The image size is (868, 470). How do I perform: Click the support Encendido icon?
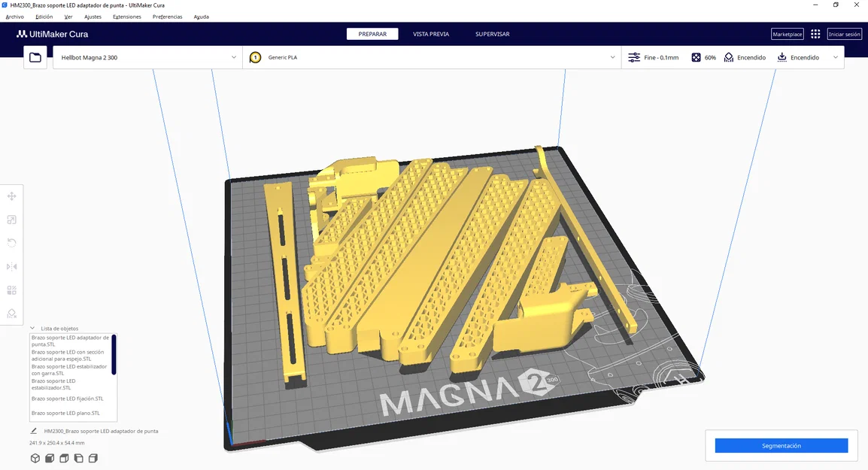pyautogui.click(x=729, y=58)
